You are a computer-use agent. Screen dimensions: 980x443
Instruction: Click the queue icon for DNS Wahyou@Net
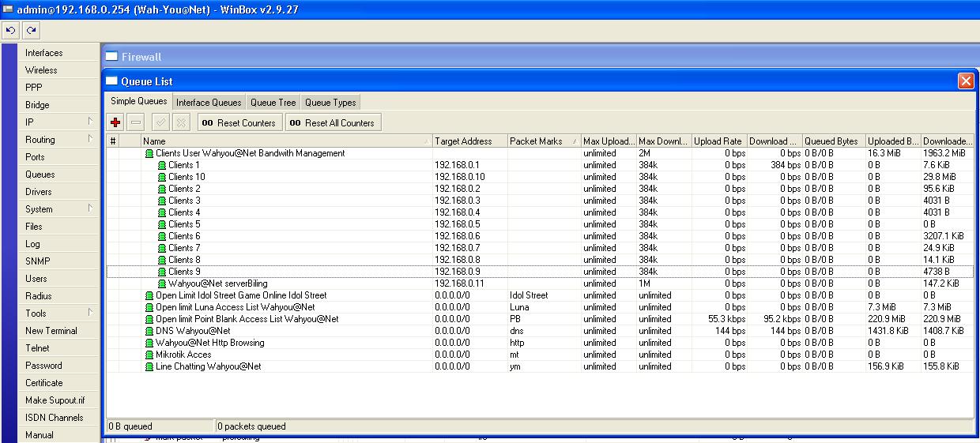point(149,331)
